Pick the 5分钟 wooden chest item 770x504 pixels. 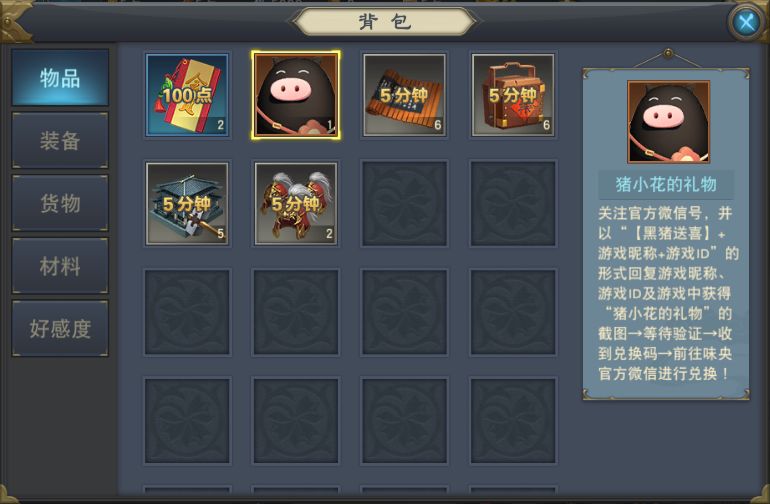(513, 95)
